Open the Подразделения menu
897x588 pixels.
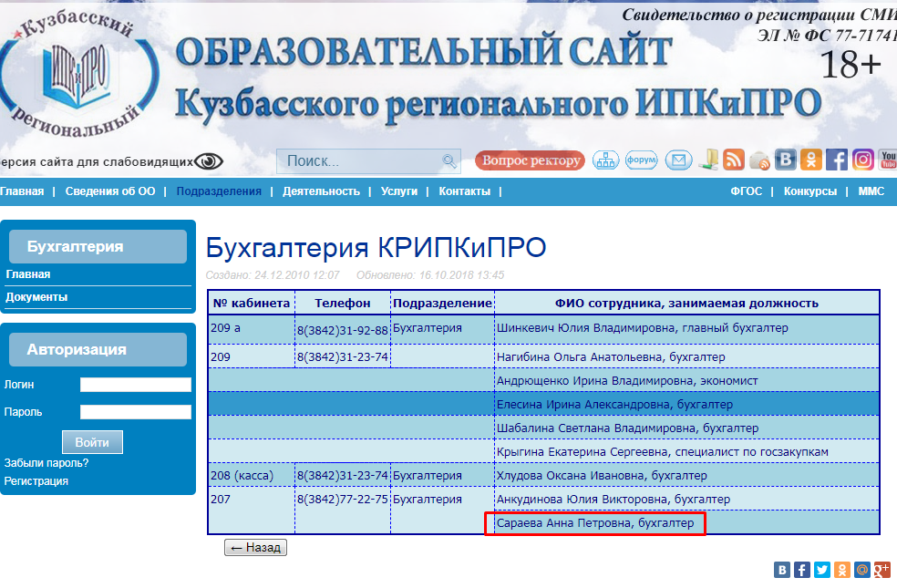point(219,191)
